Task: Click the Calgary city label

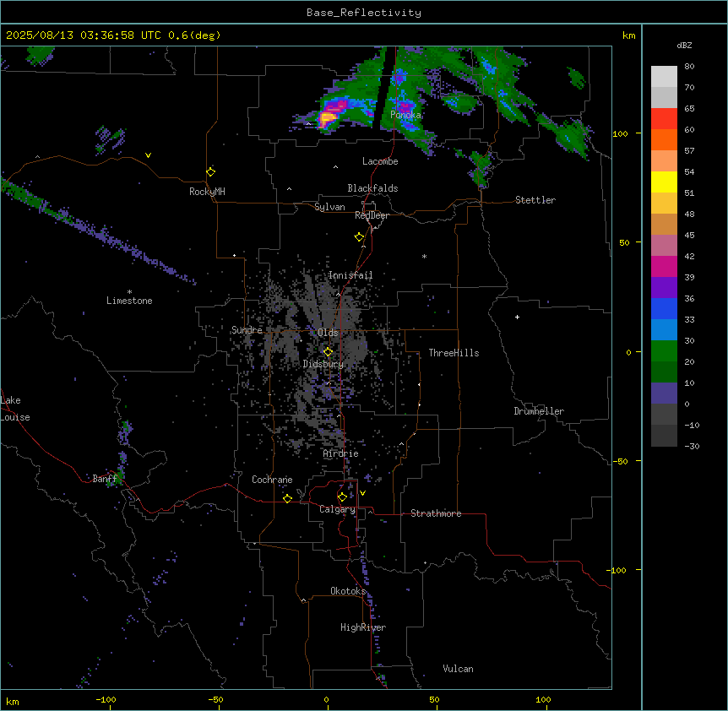Action: 337,509
